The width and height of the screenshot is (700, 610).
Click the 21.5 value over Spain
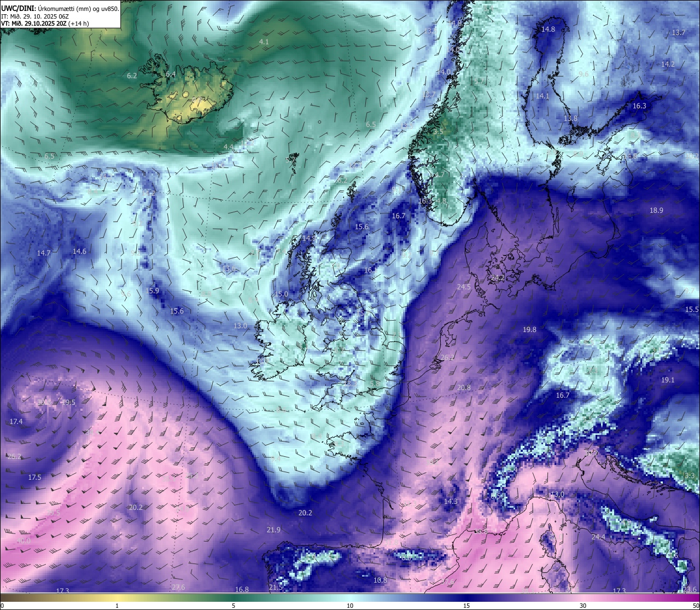point(276,588)
